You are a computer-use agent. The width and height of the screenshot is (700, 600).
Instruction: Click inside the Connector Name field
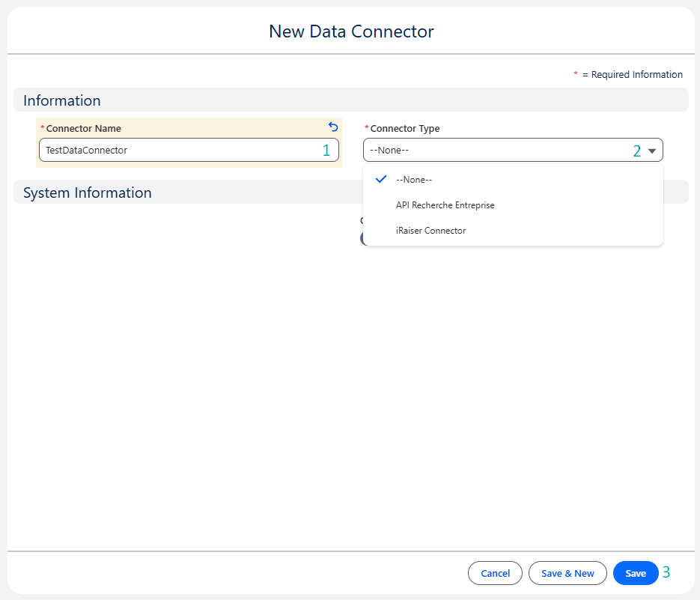point(187,150)
